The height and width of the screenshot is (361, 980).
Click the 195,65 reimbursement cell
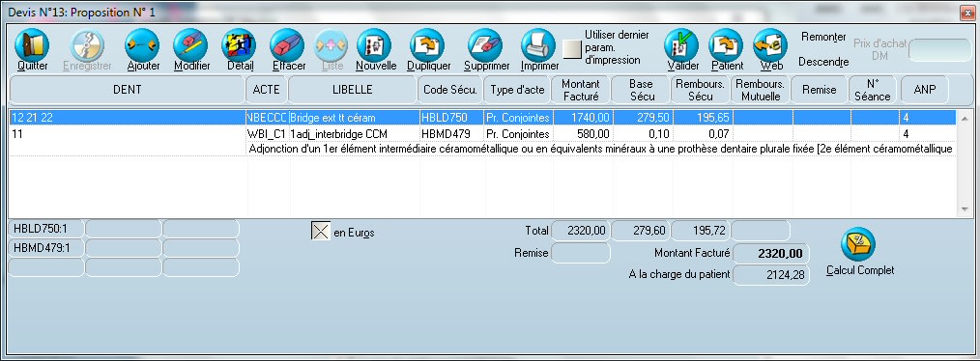702,118
